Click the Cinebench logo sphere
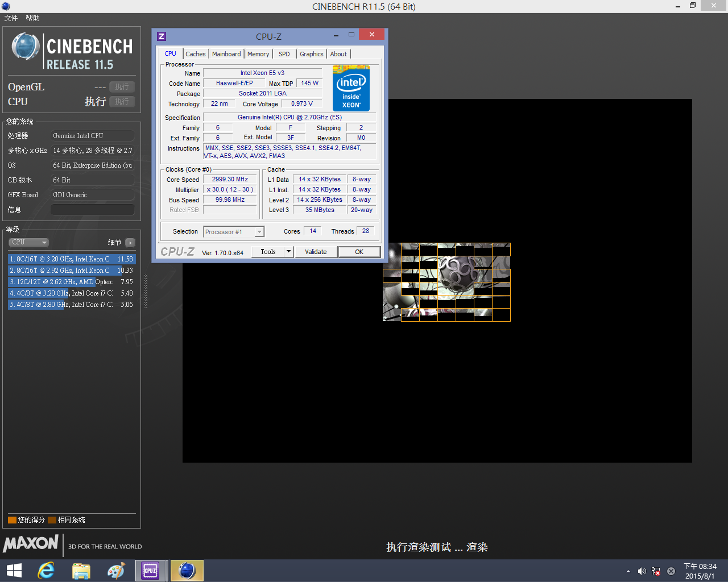This screenshot has width=728, height=582. 25,47
